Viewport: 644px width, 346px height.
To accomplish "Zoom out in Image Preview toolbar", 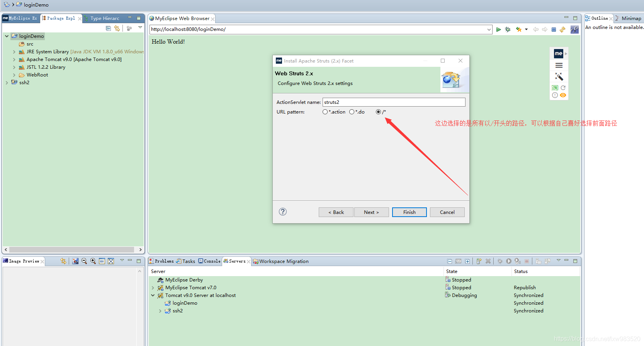I will point(84,261).
